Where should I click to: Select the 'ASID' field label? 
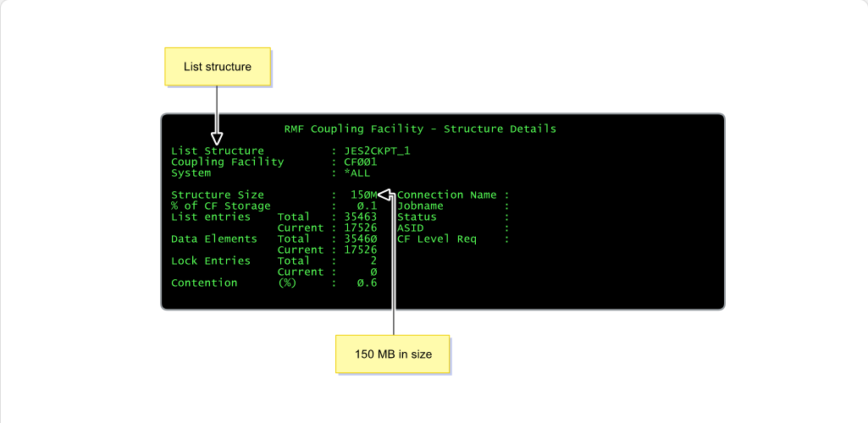point(410,228)
